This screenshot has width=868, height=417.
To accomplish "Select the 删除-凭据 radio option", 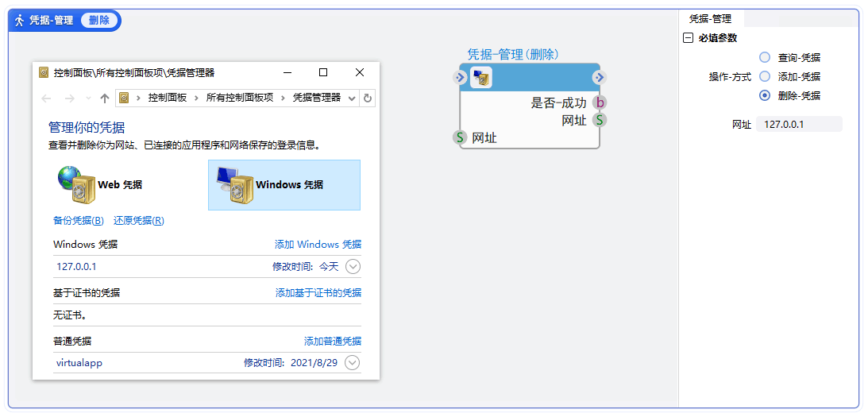I will click(x=765, y=95).
